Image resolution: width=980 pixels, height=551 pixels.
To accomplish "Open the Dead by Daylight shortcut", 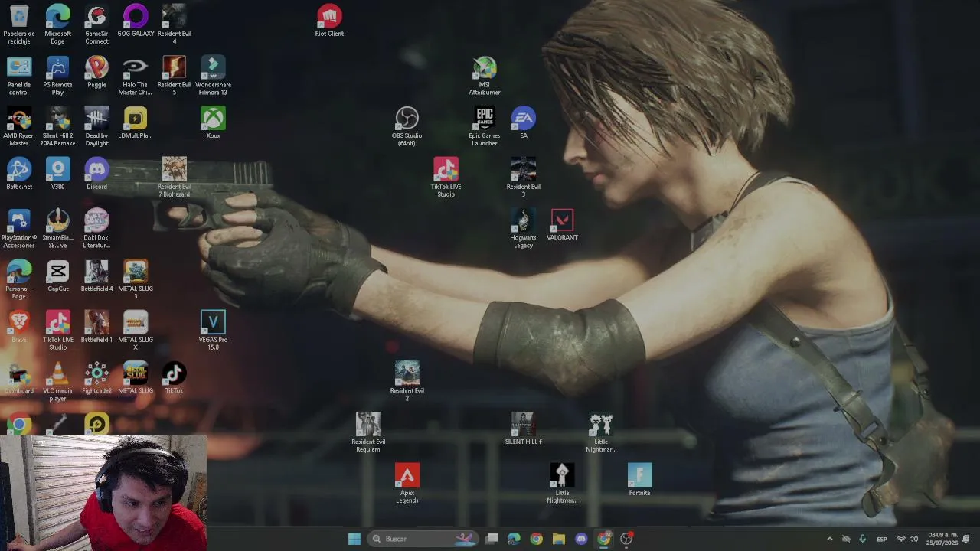I will 96,126.
